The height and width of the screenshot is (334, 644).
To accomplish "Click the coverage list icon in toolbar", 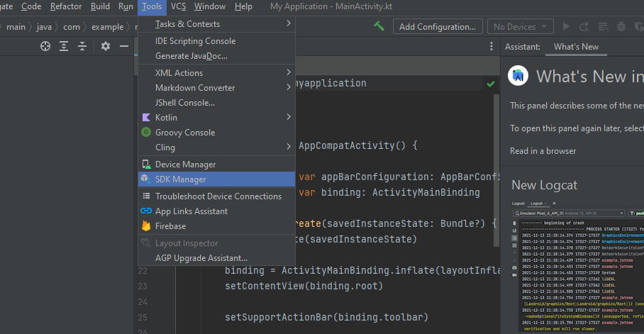I will tap(603, 27).
